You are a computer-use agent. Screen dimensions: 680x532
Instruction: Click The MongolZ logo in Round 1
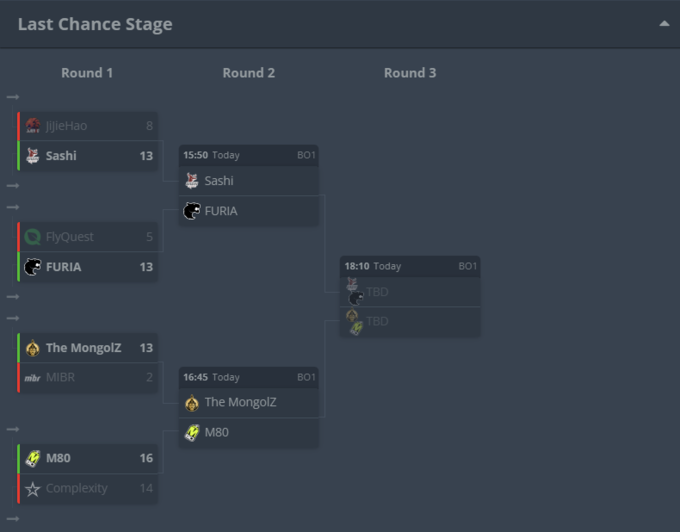[x=33, y=348]
